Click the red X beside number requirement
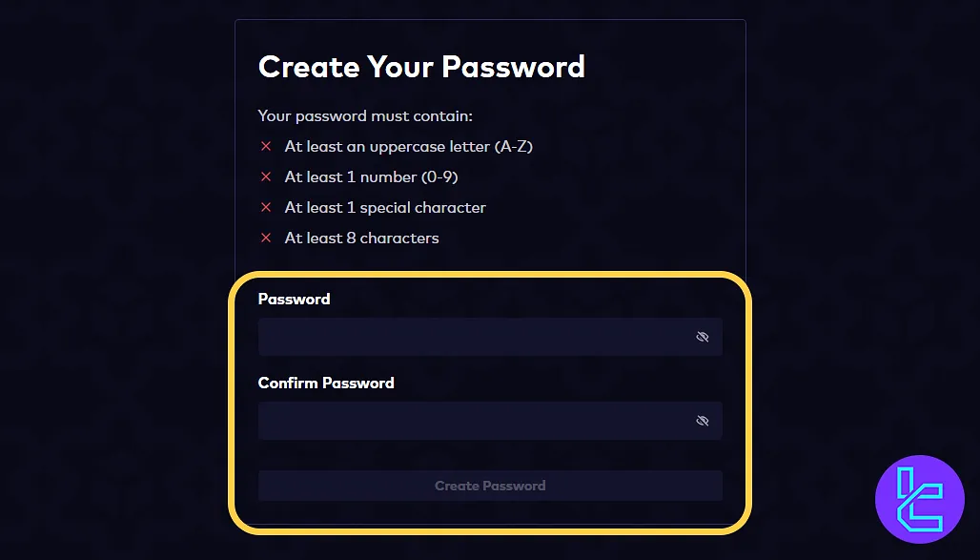This screenshot has width=980, height=560. [x=266, y=177]
